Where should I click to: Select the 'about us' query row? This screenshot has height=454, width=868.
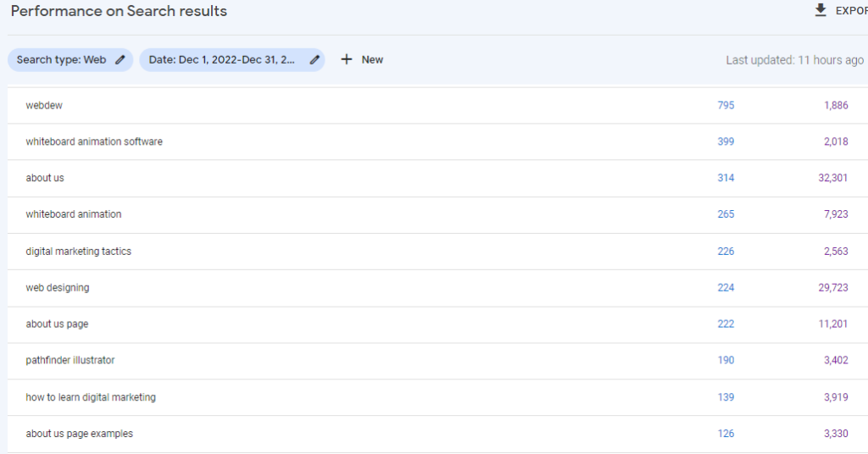[x=45, y=179]
